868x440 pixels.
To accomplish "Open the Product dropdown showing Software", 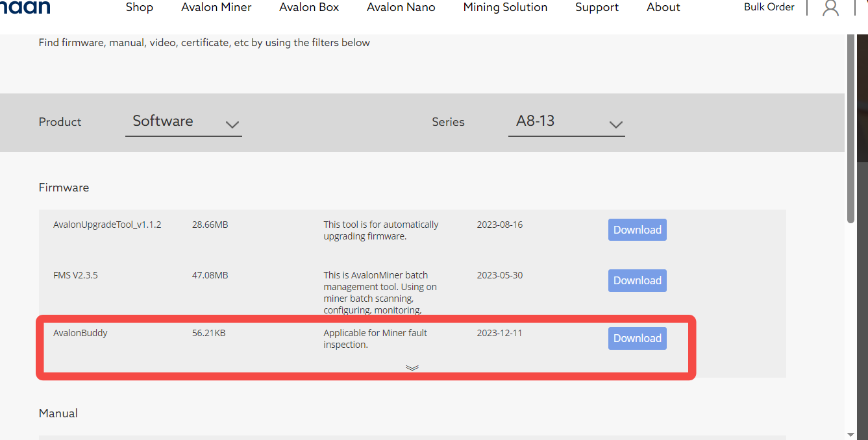I will coord(184,122).
